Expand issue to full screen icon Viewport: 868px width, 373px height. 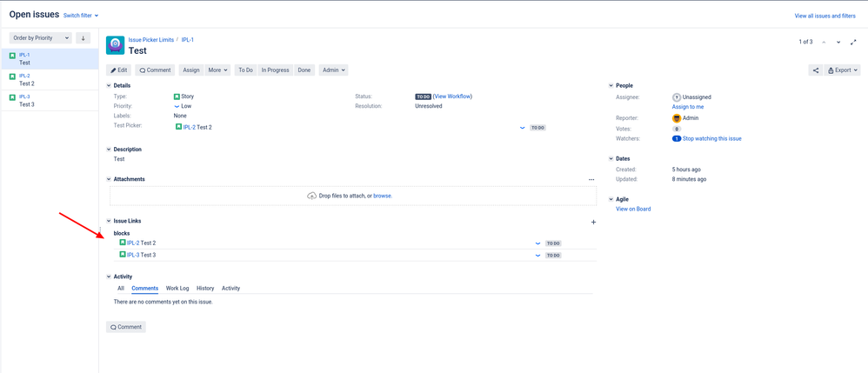(x=853, y=42)
